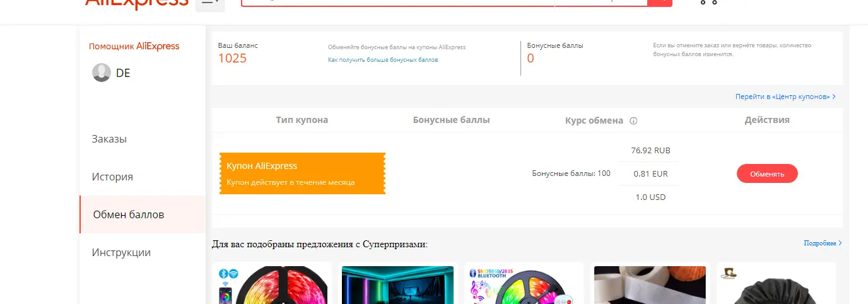This screenshot has height=304, width=868.
Task: Click the Курс обмена column header
Action: point(594,120)
